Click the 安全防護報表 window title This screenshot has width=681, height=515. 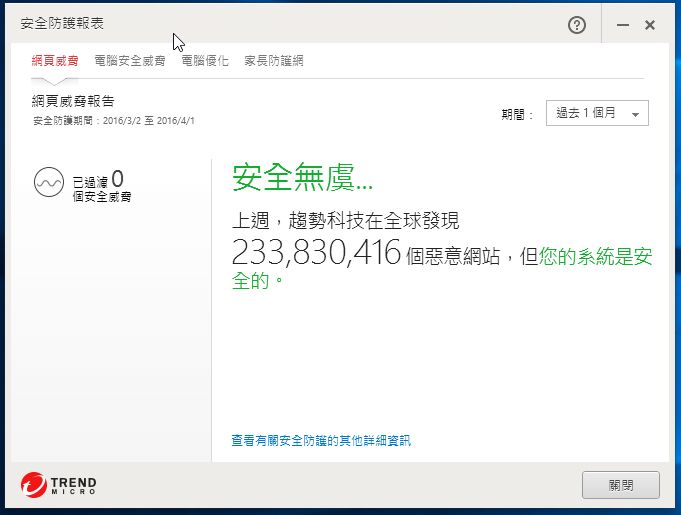(62, 23)
